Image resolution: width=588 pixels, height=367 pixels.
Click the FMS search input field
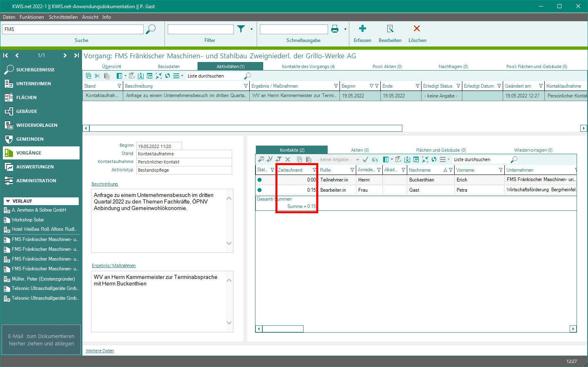coord(73,29)
